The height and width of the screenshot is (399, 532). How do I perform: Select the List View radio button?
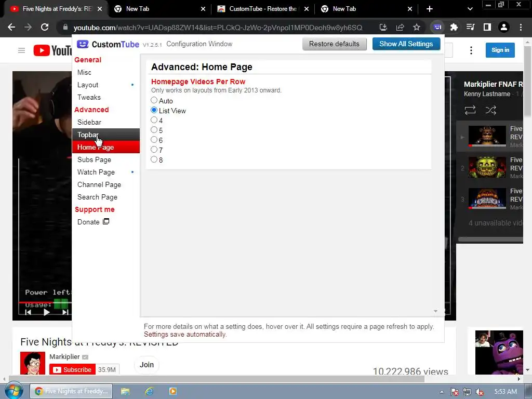(154, 110)
